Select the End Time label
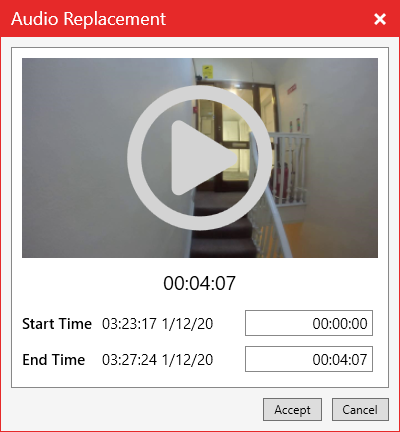The height and width of the screenshot is (432, 400). coord(54,360)
